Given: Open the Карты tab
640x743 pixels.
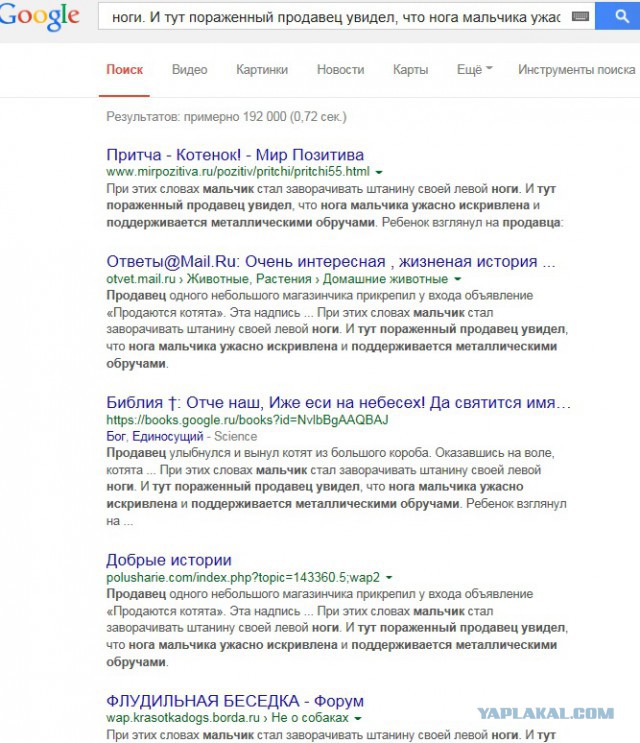Looking at the screenshot, I should coord(410,70).
